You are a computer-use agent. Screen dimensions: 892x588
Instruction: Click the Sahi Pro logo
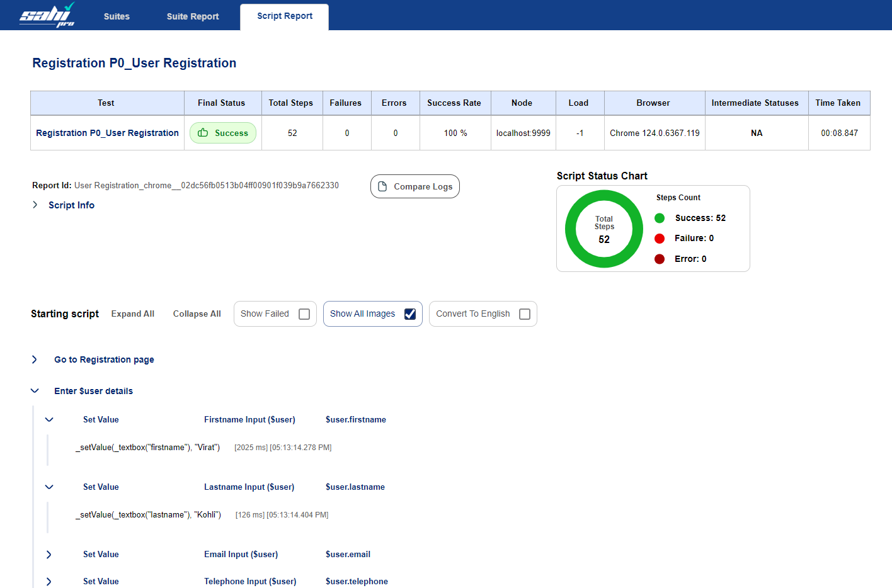coord(47,15)
